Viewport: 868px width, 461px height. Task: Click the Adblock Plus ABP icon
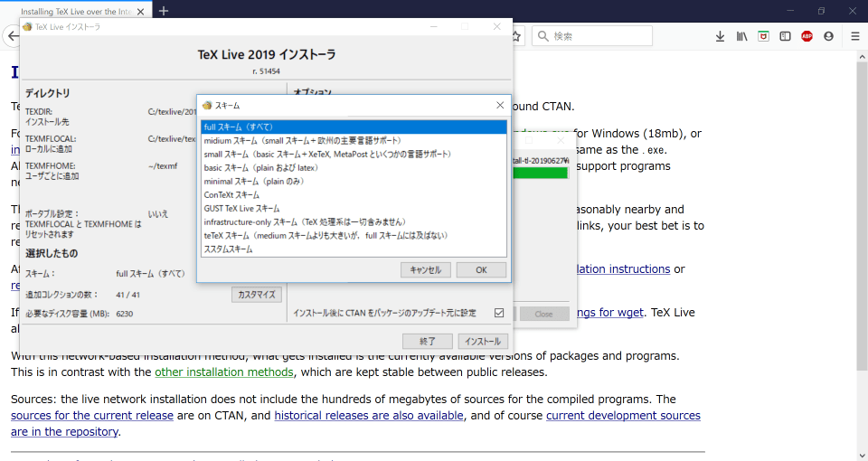(x=807, y=36)
